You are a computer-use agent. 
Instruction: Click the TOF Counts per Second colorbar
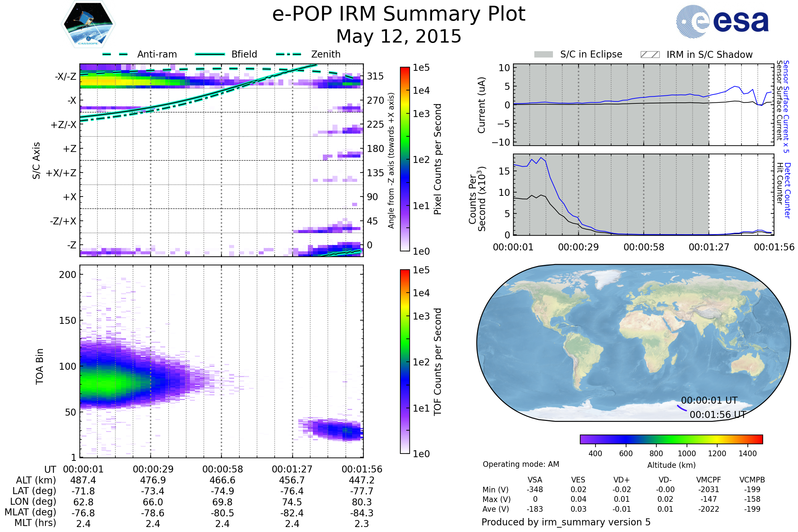(405, 361)
